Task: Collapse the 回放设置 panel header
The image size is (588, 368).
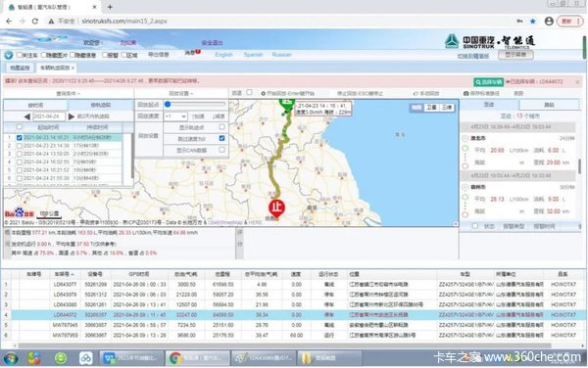Action: (x=181, y=93)
